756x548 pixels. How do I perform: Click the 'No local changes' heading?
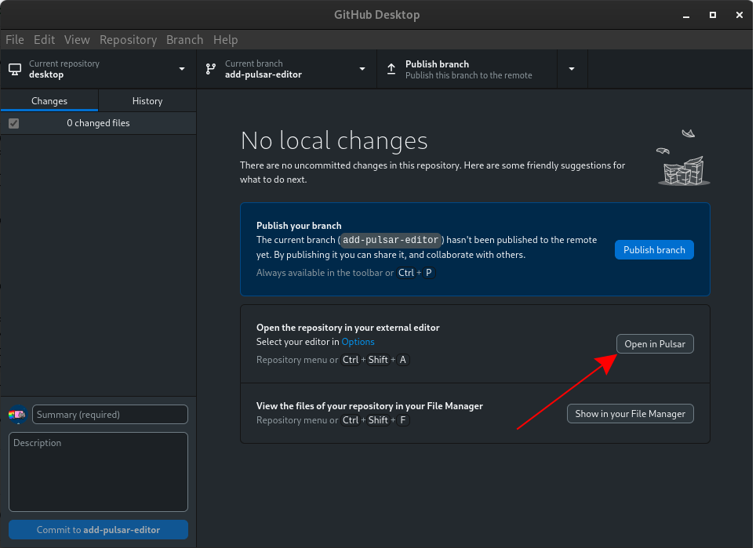tap(334, 141)
